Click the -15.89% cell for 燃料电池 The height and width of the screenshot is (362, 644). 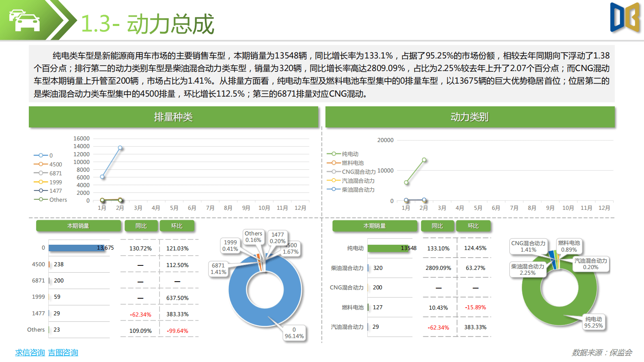(x=475, y=307)
